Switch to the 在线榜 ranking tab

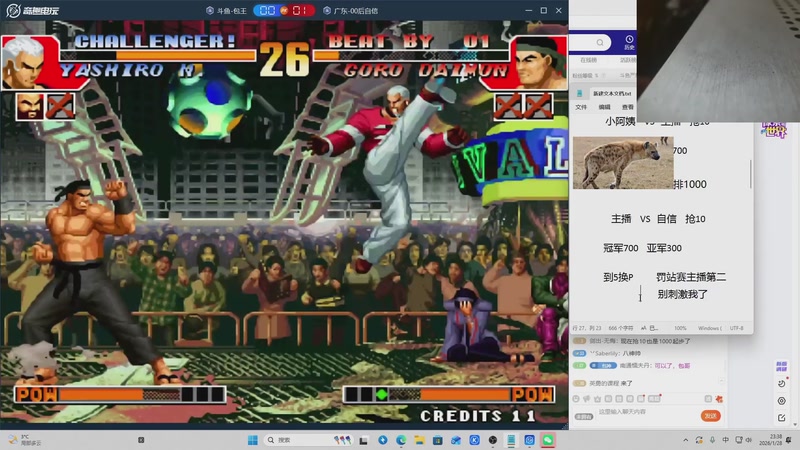click(588, 60)
